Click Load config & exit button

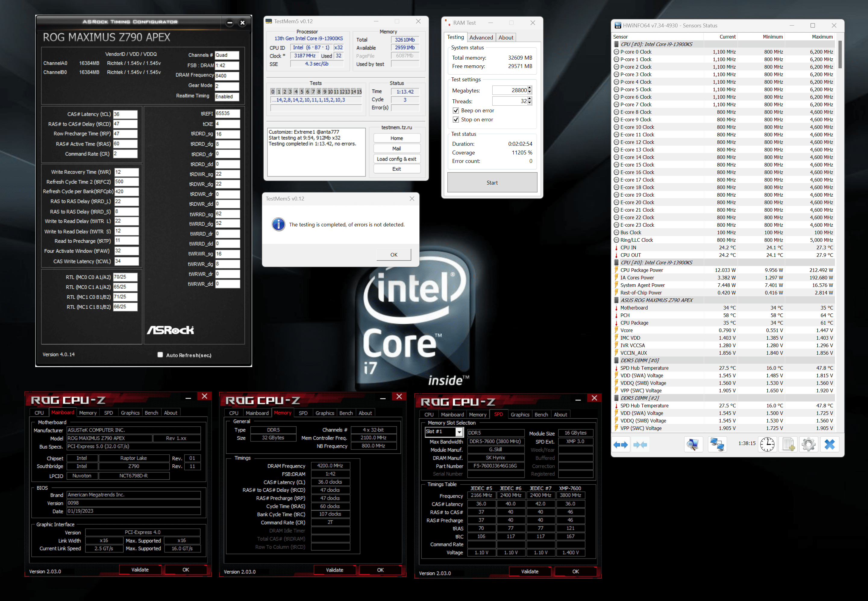pyautogui.click(x=397, y=159)
